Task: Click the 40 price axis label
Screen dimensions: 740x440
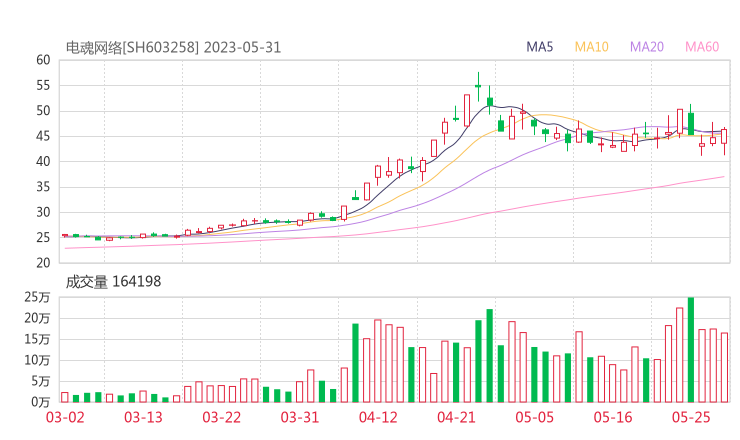Action: click(x=43, y=161)
